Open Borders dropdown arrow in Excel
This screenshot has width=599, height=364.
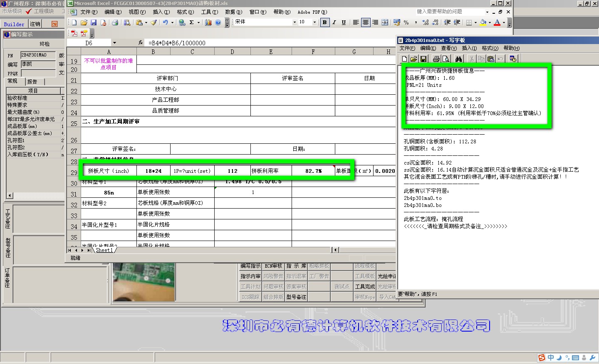click(x=475, y=22)
